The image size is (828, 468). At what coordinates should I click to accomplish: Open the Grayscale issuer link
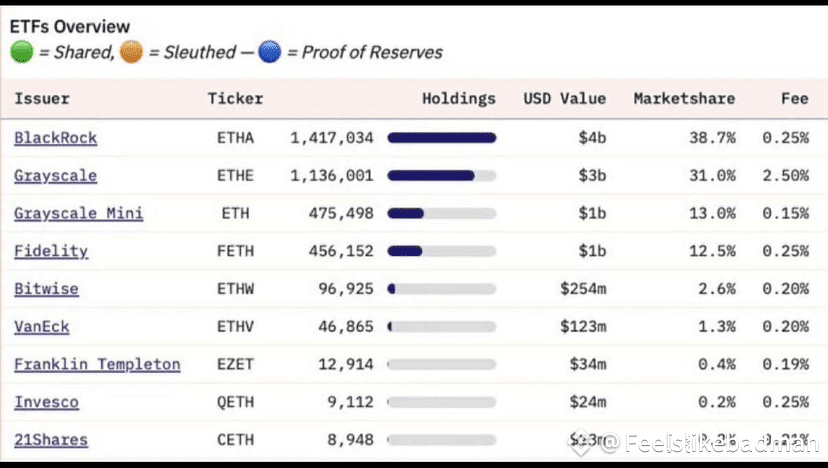tap(55, 175)
